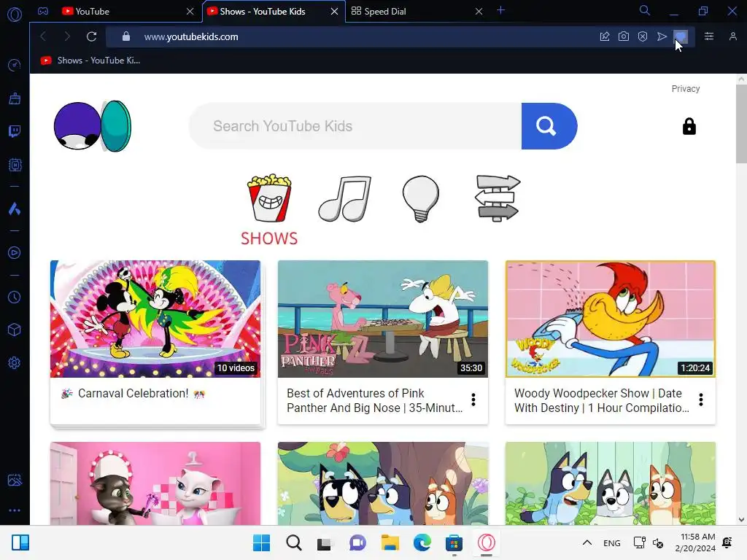Screen dimensions: 747x560
Task: Select the Shows popcorn category
Action: pyautogui.click(x=269, y=209)
